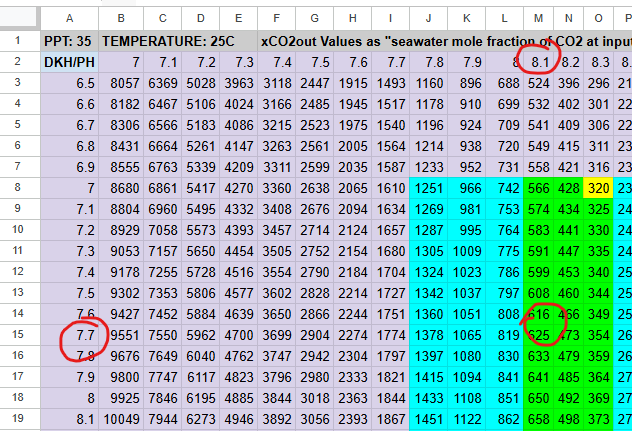Click row 19 header

click(x=20, y=419)
